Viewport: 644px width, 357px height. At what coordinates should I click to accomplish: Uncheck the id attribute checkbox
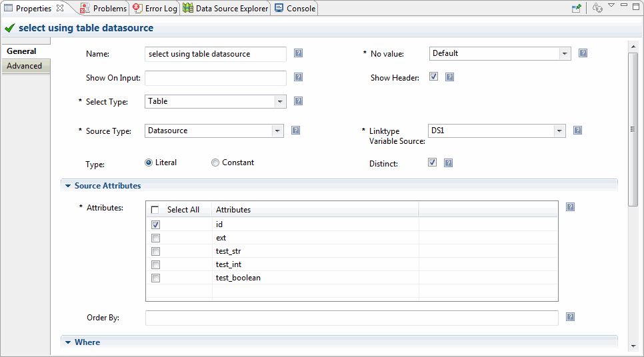[155, 224]
